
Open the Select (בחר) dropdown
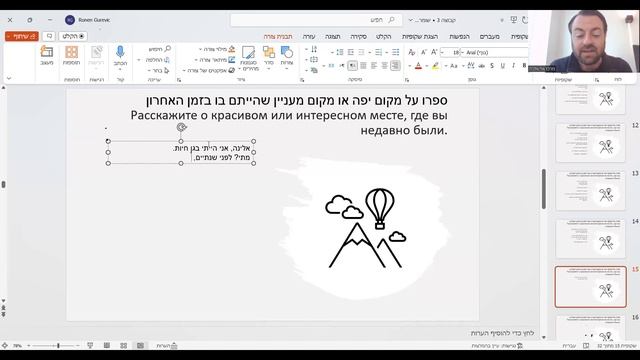click(x=157, y=70)
